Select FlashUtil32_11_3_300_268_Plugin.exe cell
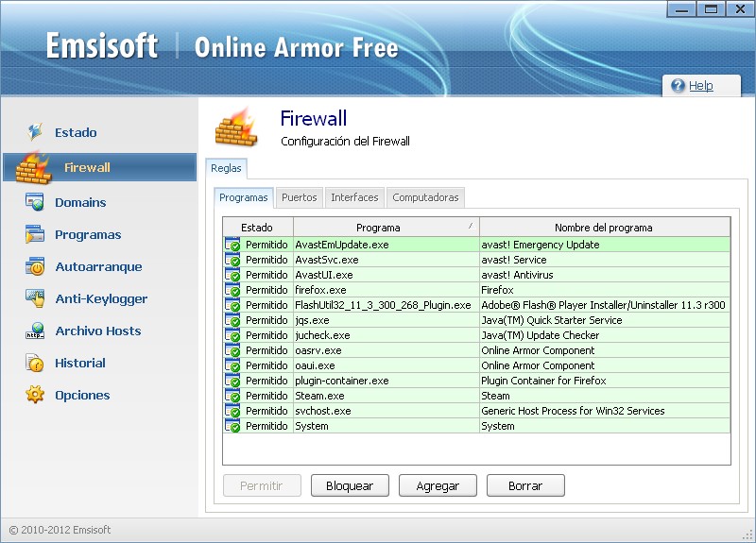The width and height of the screenshot is (756, 543). click(387, 305)
